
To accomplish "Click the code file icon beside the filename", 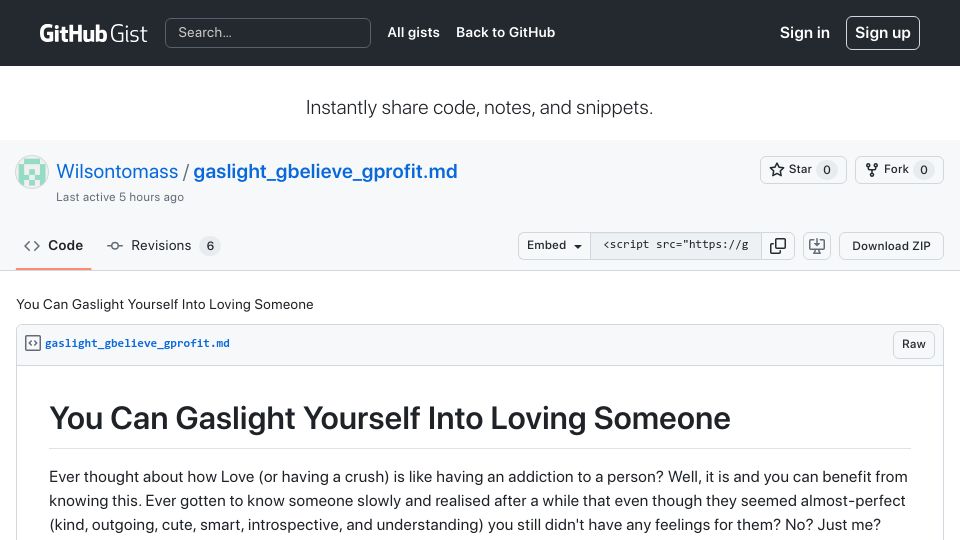I will pyautogui.click(x=33, y=343).
